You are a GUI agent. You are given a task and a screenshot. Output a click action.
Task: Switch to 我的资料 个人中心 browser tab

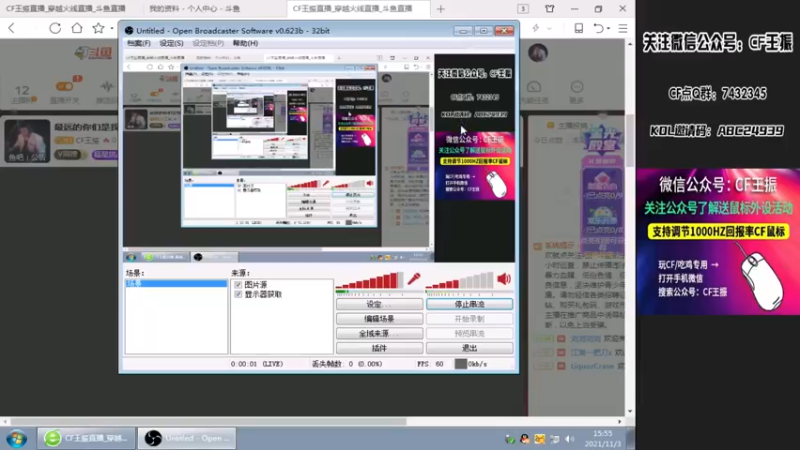coord(195,9)
